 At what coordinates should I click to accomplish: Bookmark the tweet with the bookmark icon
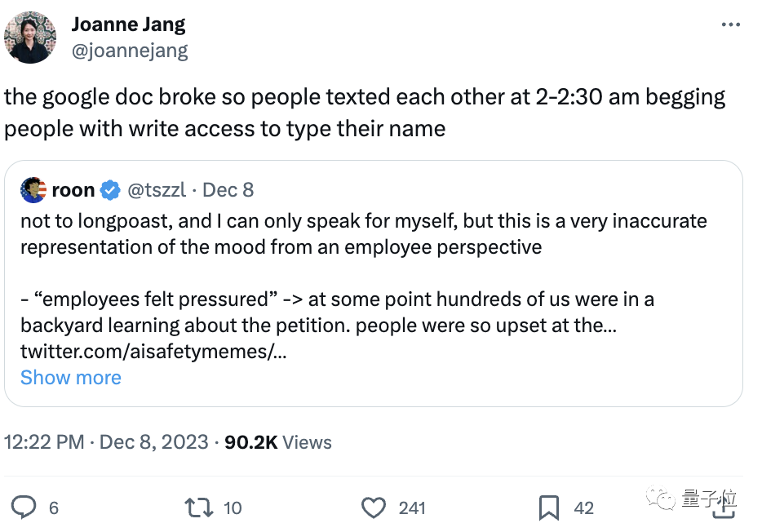tap(549, 508)
